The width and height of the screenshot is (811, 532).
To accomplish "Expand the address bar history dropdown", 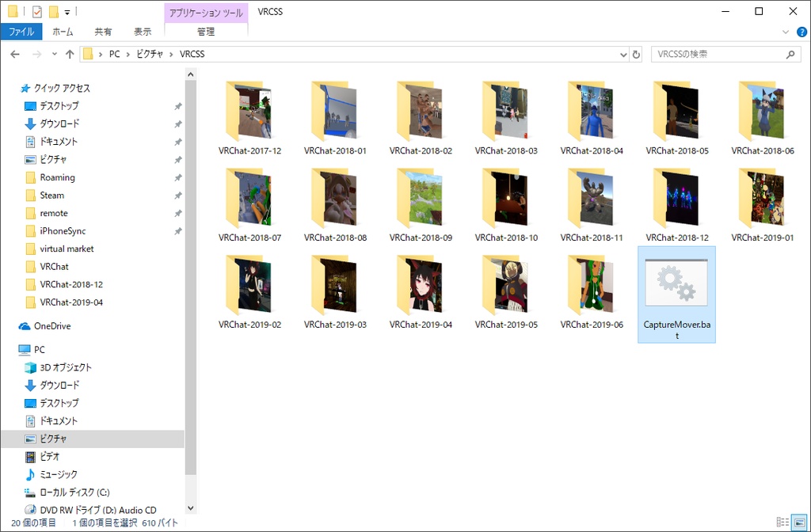I will tap(623, 55).
